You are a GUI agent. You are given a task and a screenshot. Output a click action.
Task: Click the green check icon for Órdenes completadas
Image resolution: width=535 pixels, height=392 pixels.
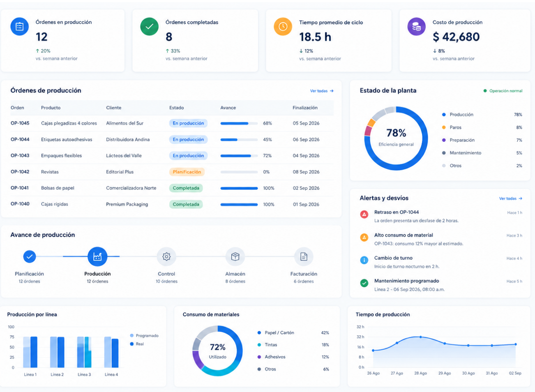(149, 27)
